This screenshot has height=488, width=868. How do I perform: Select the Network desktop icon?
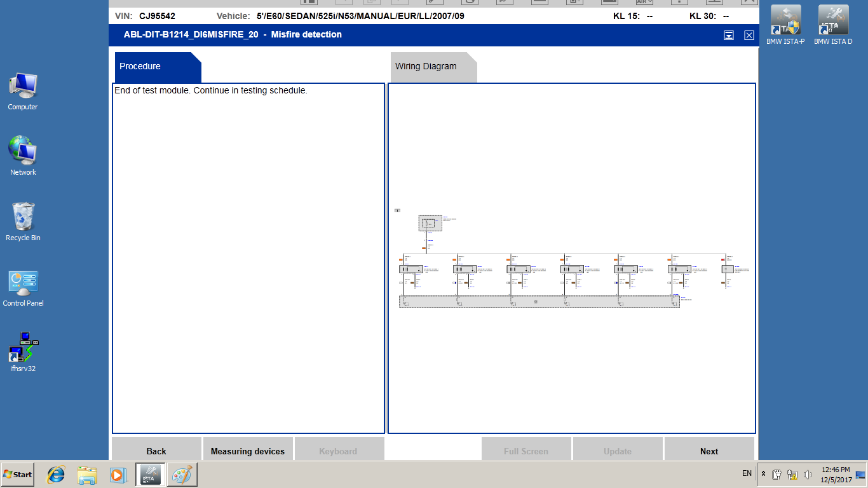pos(23,155)
